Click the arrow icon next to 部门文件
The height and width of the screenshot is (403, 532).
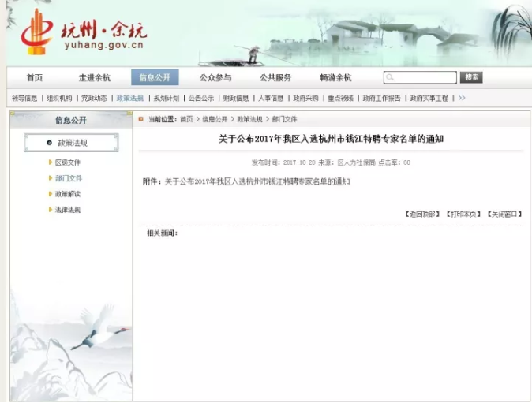(x=51, y=178)
